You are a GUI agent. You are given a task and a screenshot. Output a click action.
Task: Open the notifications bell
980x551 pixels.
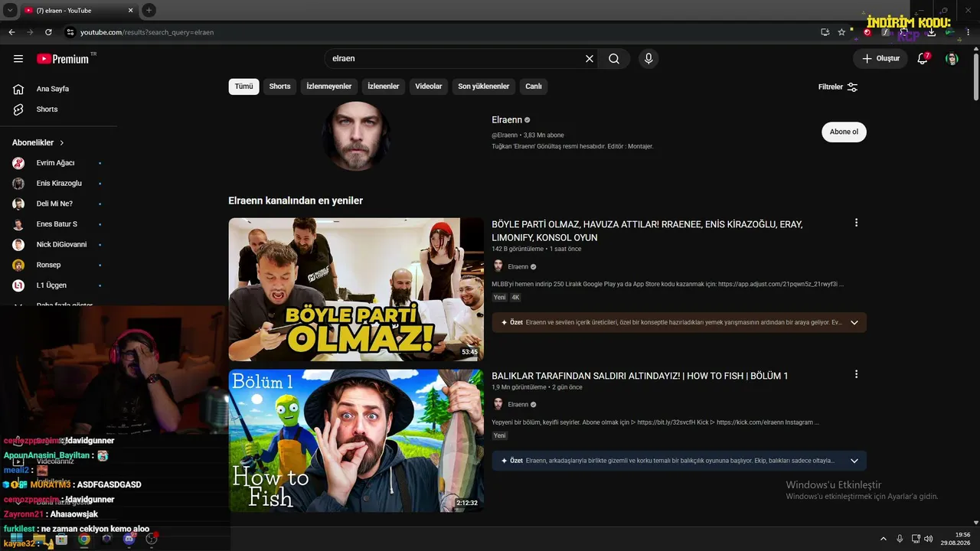(x=923, y=59)
